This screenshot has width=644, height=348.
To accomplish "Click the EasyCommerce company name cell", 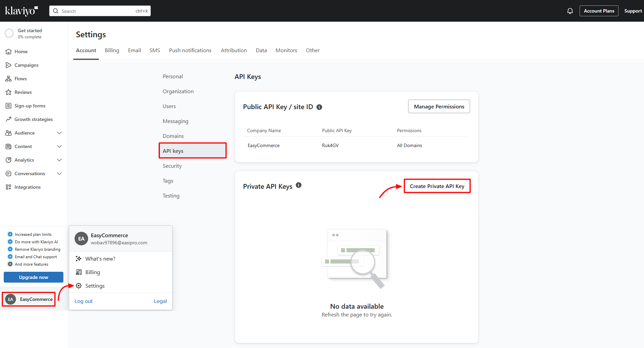I will [264, 145].
